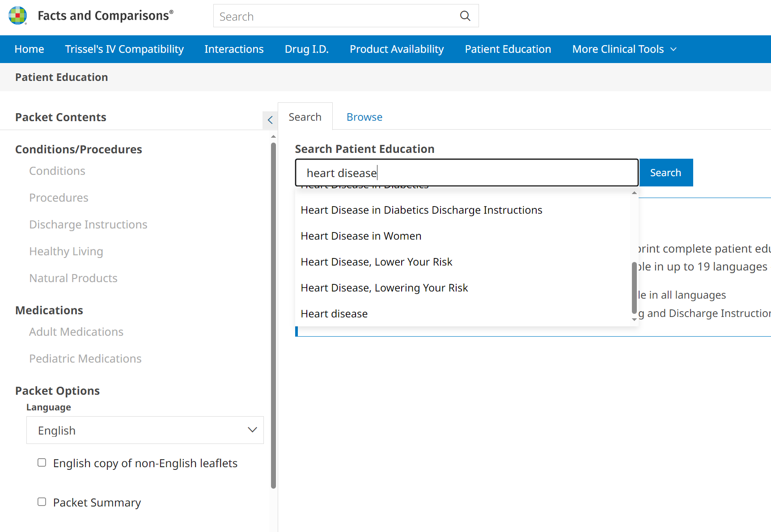Select Heart Disease in Women suggestion
This screenshot has width=771, height=532.
[x=361, y=236]
